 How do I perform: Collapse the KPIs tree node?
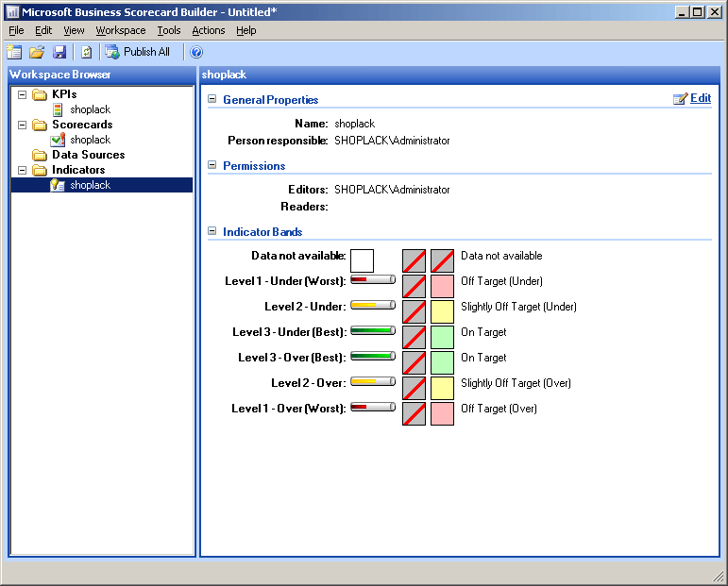(x=22, y=94)
